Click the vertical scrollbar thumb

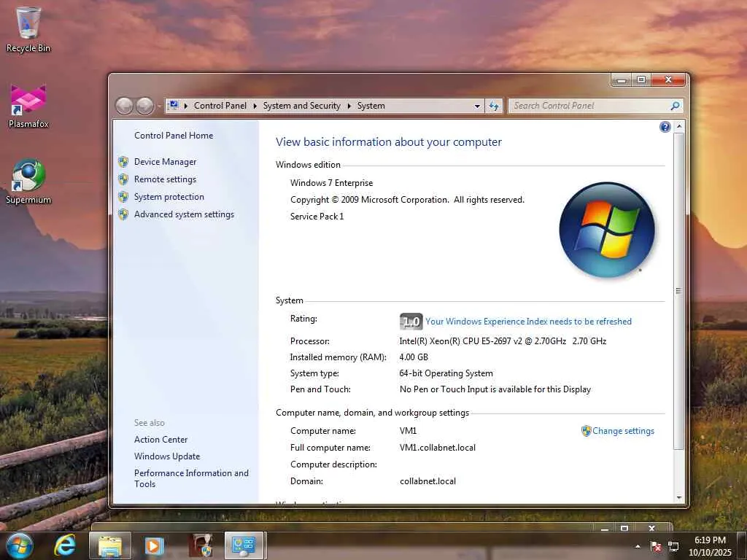pos(679,290)
